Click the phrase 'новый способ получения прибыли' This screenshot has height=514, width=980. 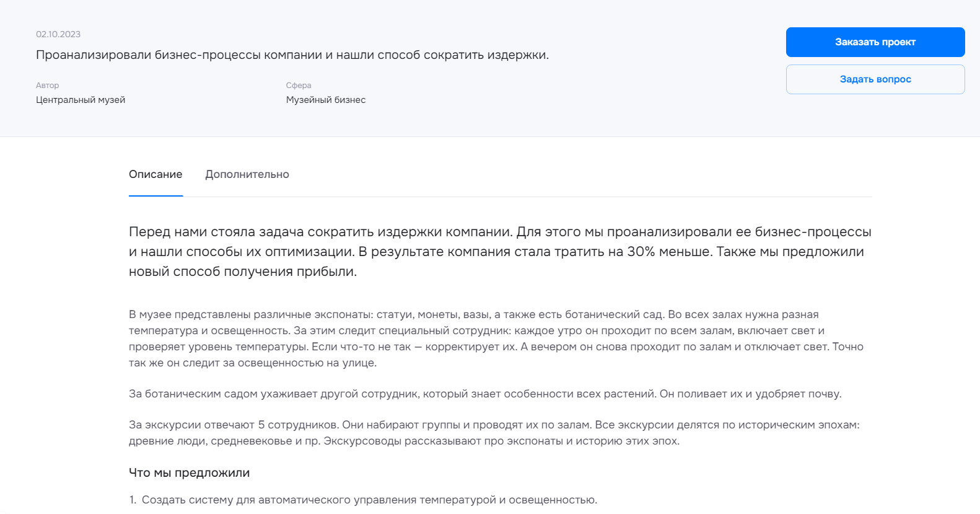coord(242,272)
